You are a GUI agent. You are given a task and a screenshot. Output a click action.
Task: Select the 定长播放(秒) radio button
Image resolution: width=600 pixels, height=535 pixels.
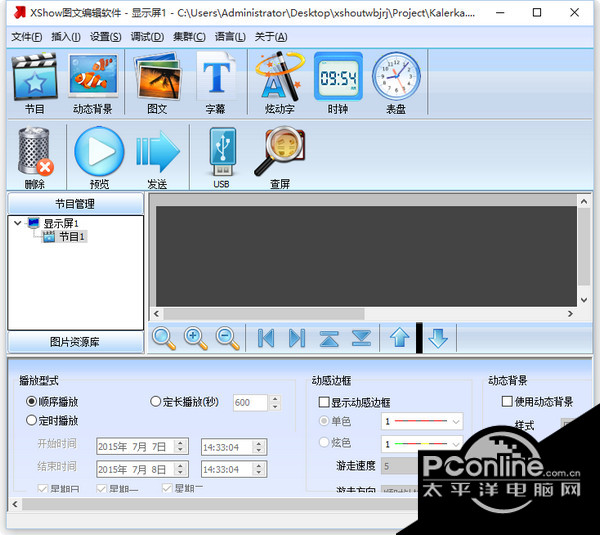[155, 401]
